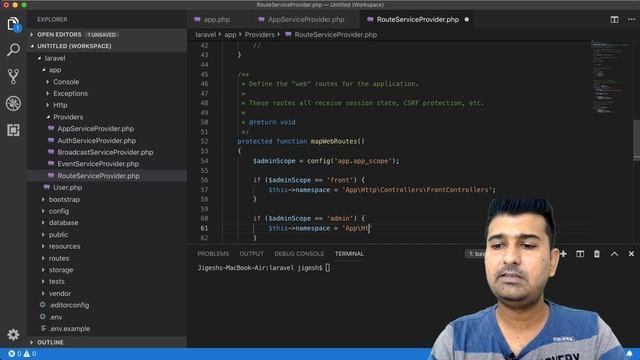Click RouteServiceProvider.php breadcrumb segment
640x360 pixels.
[x=336, y=35]
